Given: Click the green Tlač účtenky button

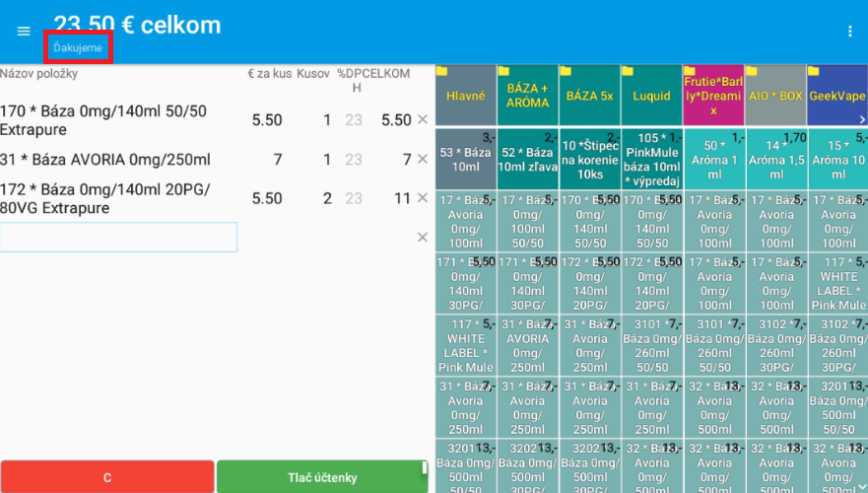Looking at the screenshot, I should pyautogui.click(x=322, y=477).
